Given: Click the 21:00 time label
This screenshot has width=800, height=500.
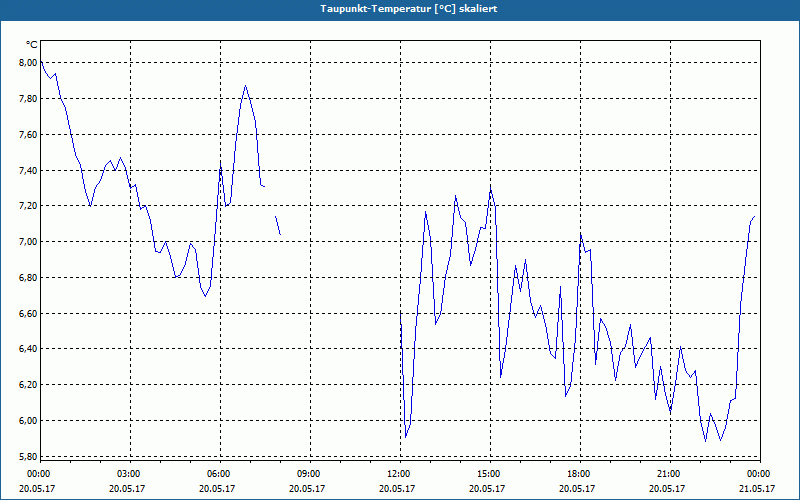Looking at the screenshot, I should pyautogui.click(x=669, y=474).
